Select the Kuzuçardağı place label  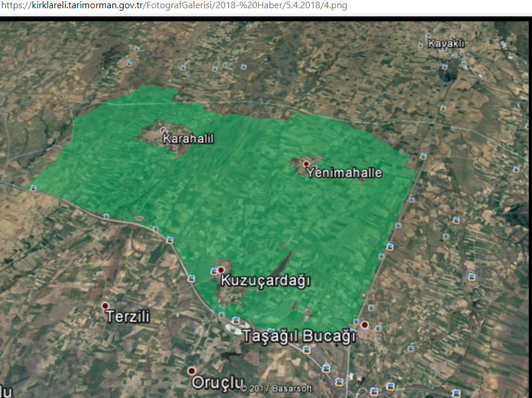point(265,281)
